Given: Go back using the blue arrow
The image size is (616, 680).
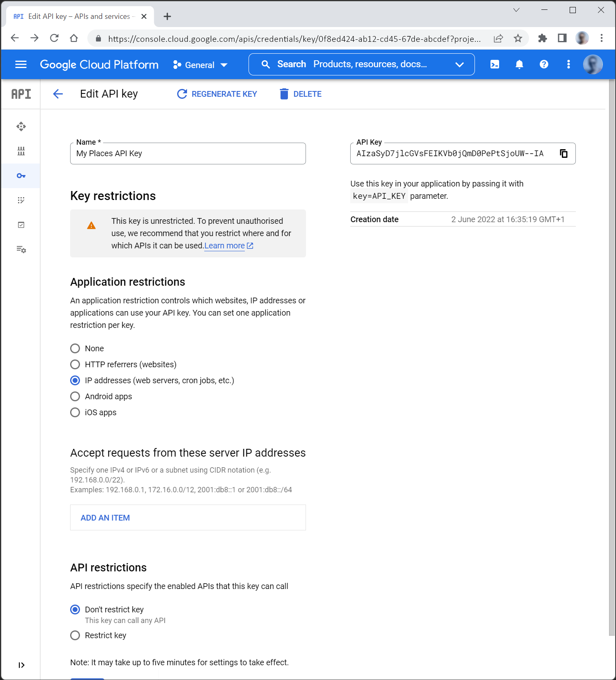Looking at the screenshot, I should click(58, 94).
